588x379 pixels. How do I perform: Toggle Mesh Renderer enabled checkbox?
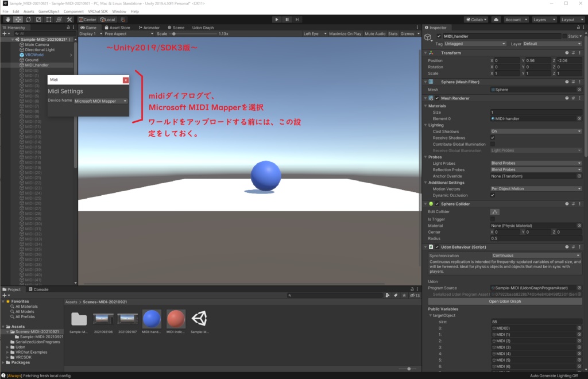[437, 98]
